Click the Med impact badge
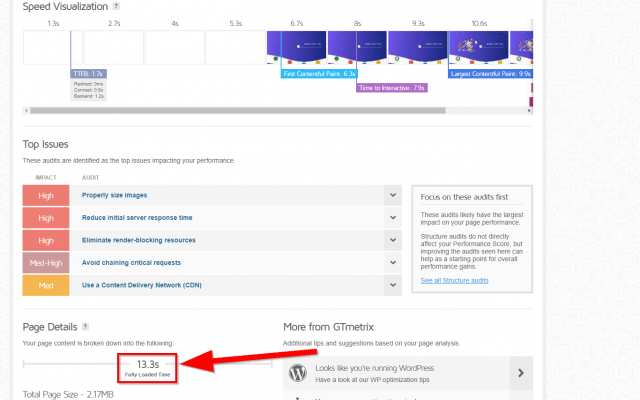 [46, 285]
